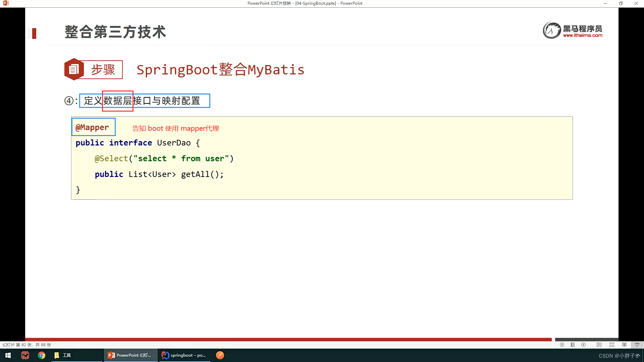The height and width of the screenshot is (362, 644).
Task: Click the @Mapper annotation box
Action: pyautogui.click(x=93, y=127)
